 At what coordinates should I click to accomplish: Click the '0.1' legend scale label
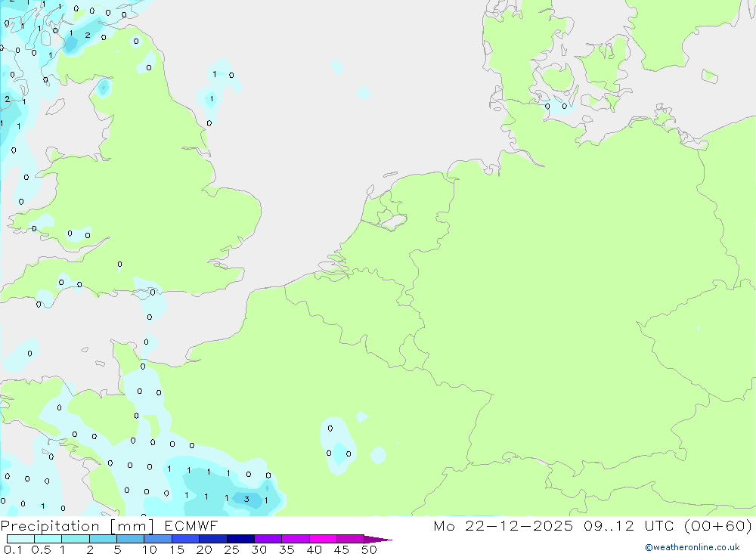(x=13, y=549)
